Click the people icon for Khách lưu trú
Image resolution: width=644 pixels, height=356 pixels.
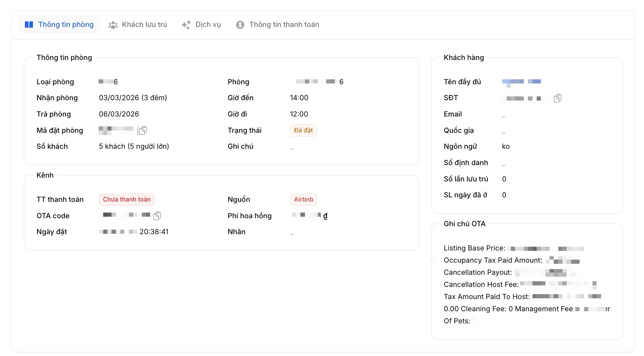click(113, 25)
